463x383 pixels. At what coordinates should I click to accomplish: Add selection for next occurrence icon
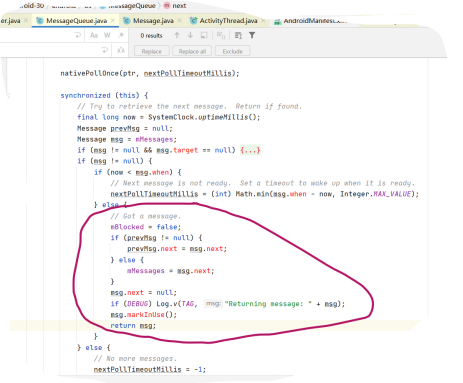pyautogui.click(x=221, y=35)
